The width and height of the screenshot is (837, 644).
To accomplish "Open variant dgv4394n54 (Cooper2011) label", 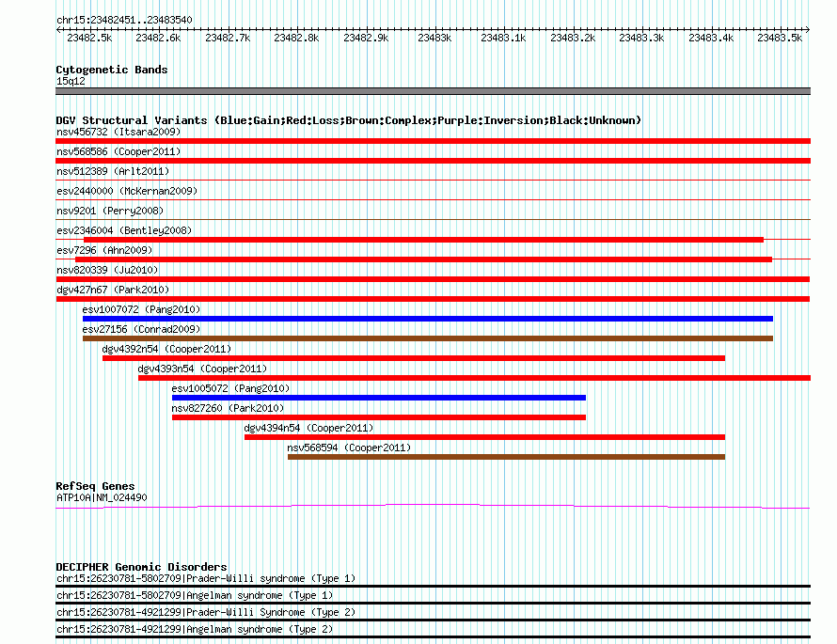I will (308, 428).
